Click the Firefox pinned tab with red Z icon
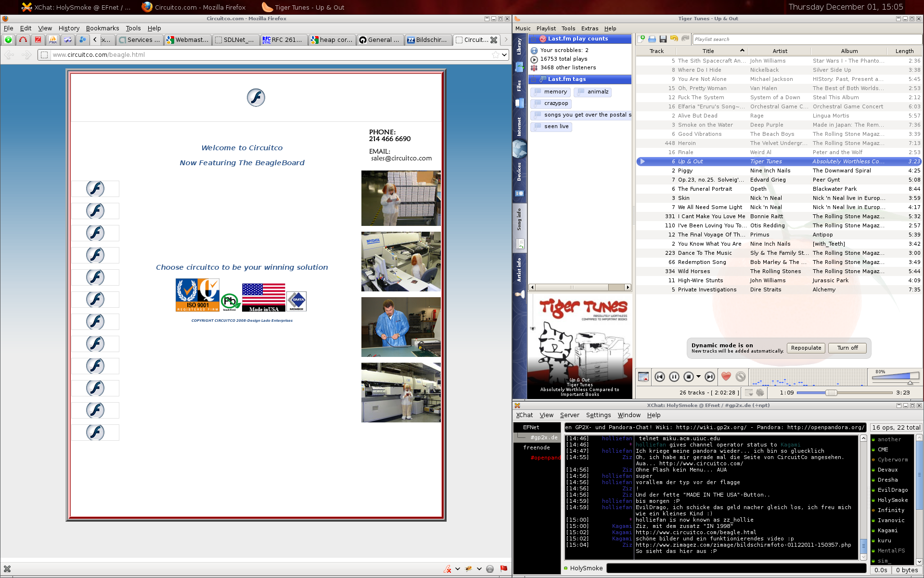The width and height of the screenshot is (924, 578). [x=38, y=40]
